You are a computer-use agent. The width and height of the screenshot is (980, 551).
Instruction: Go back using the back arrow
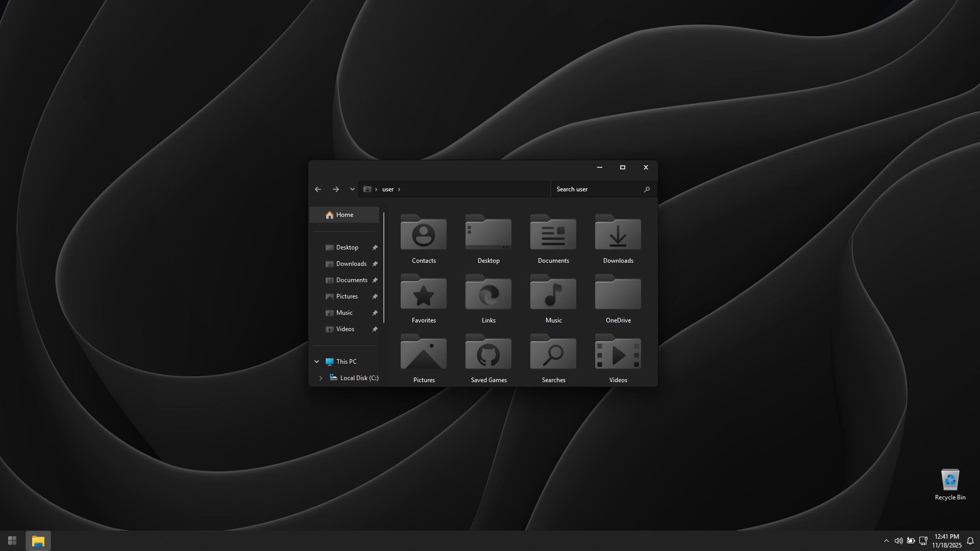point(318,189)
